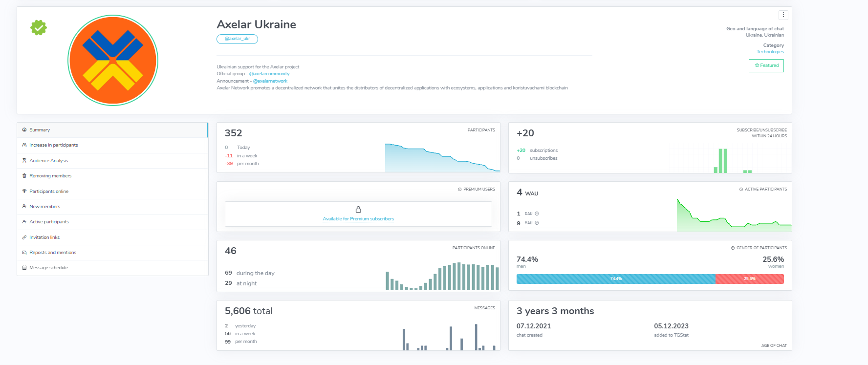868x365 pixels.
Task: Open the Active participants section
Action: [x=112, y=222]
